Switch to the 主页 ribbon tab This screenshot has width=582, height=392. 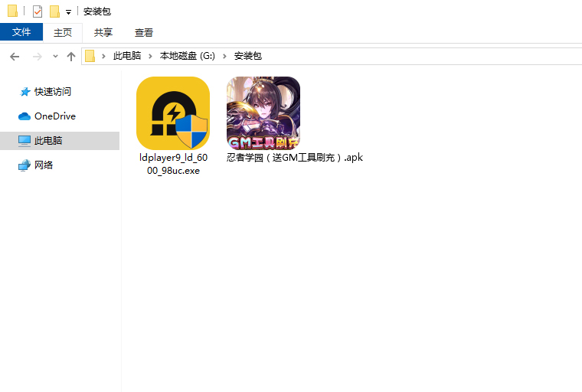[63, 32]
